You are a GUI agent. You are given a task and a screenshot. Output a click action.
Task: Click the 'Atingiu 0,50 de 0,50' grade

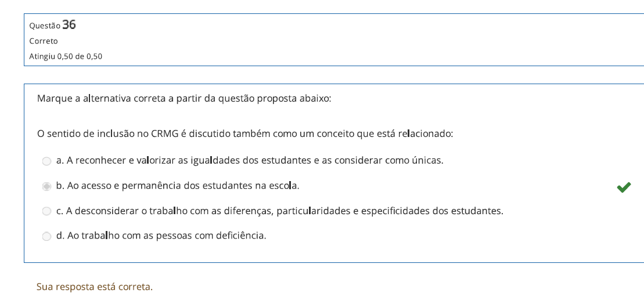[66, 56]
